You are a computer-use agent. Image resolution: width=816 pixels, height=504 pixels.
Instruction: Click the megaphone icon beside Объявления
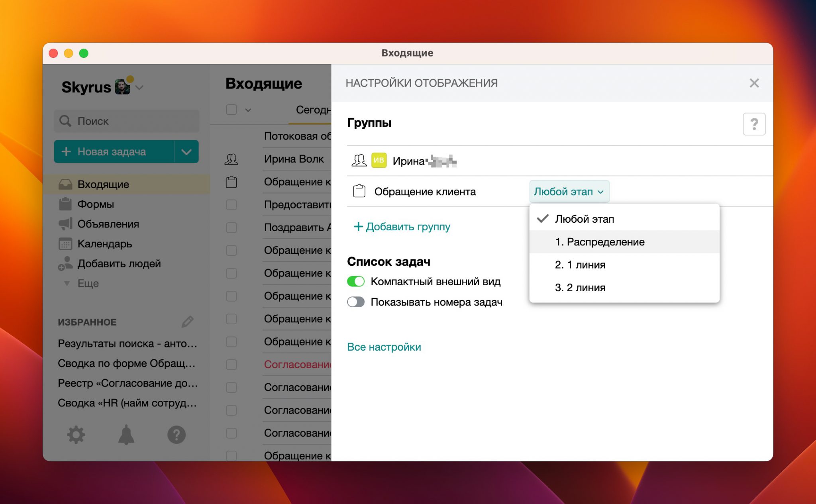click(x=65, y=224)
